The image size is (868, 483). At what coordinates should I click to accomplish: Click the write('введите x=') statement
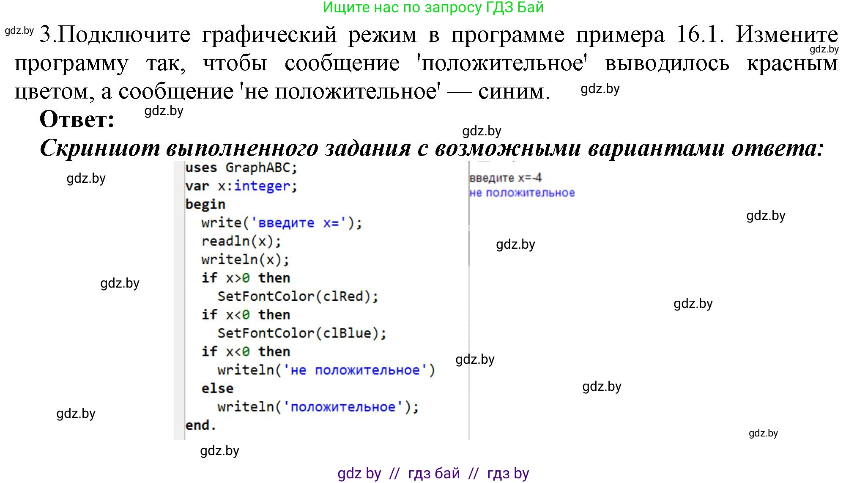click(280, 222)
